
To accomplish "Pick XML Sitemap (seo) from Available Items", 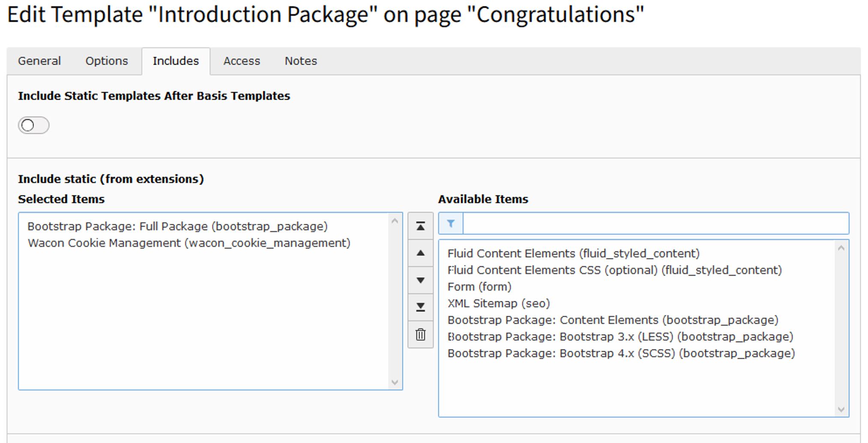I will point(498,303).
